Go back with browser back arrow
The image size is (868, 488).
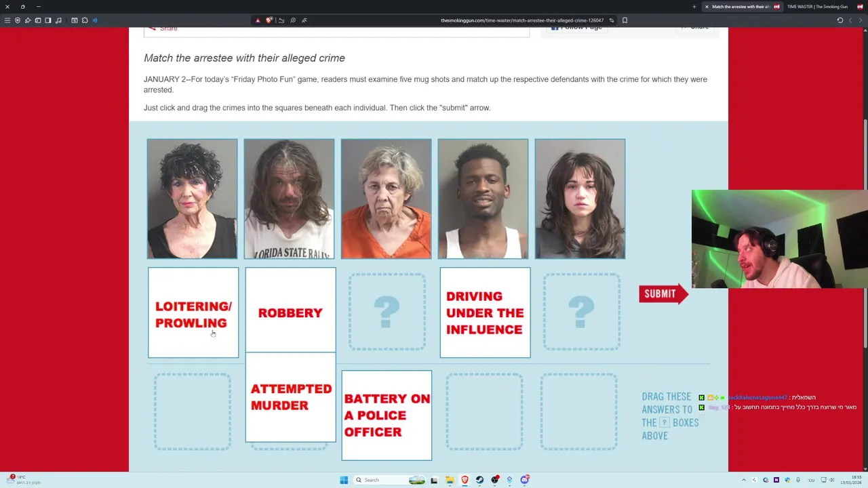(x=850, y=20)
